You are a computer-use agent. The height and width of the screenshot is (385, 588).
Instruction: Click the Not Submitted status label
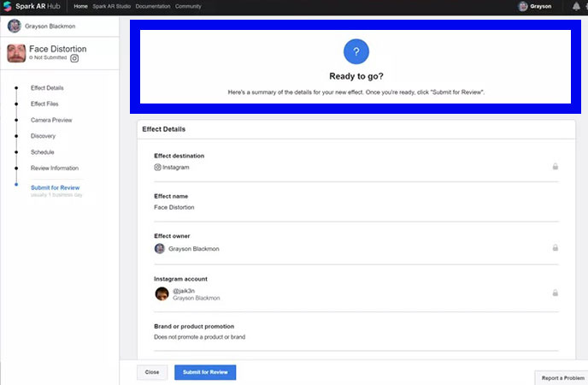[x=50, y=57]
